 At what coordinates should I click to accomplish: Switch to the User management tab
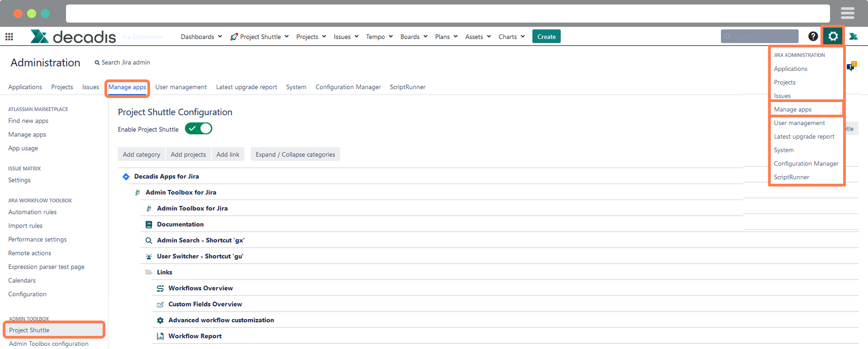[x=181, y=87]
